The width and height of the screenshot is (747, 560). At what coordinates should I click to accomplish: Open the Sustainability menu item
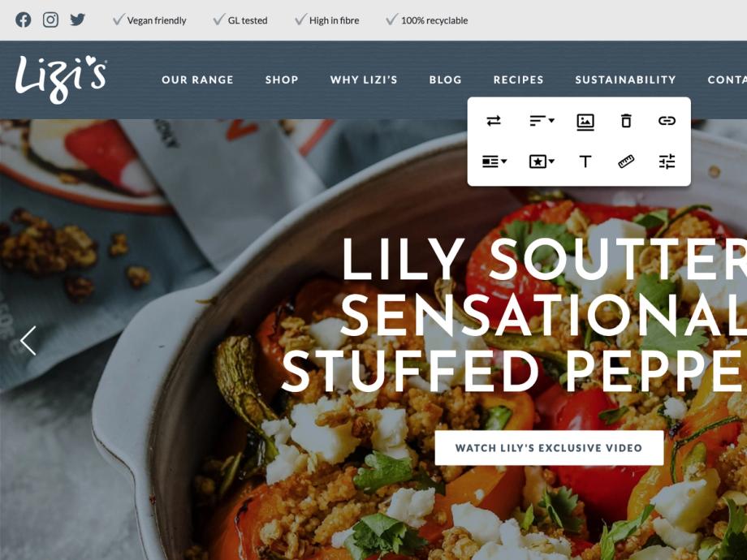625,80
